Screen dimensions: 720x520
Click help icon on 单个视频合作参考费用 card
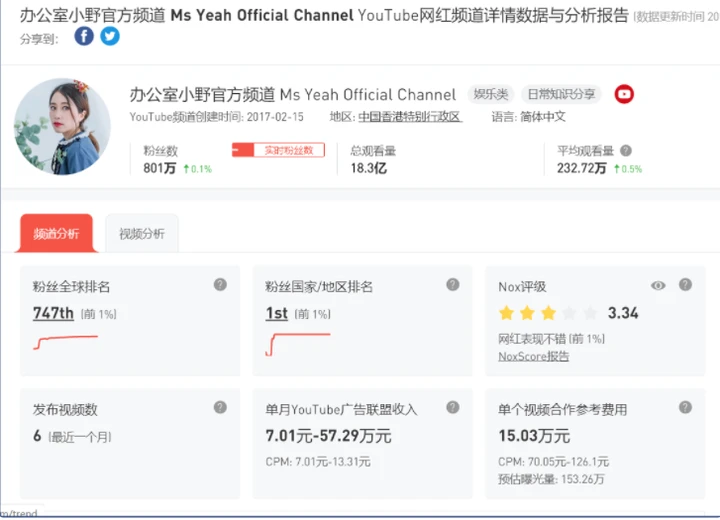click(x=686, y=407)
